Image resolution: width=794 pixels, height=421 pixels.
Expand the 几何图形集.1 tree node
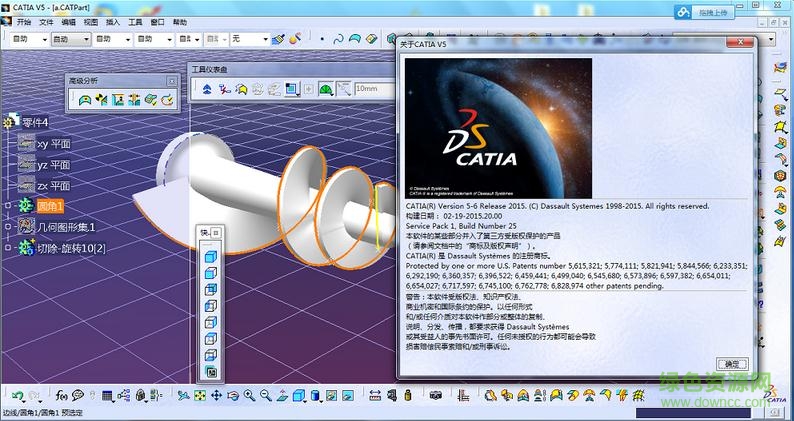click(7, 227)
